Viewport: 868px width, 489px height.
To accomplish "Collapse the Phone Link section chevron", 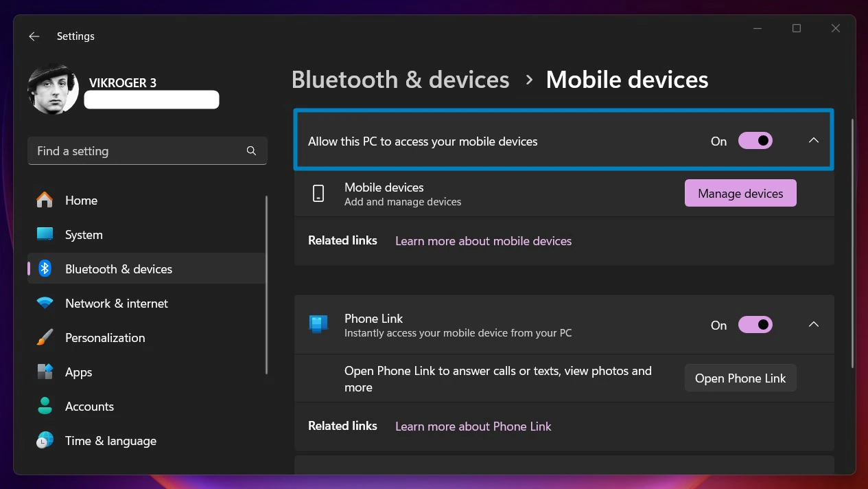I will 814,324.
